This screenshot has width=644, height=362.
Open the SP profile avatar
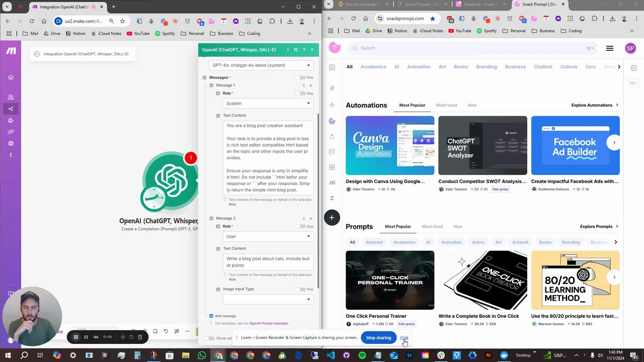[630, 48]
